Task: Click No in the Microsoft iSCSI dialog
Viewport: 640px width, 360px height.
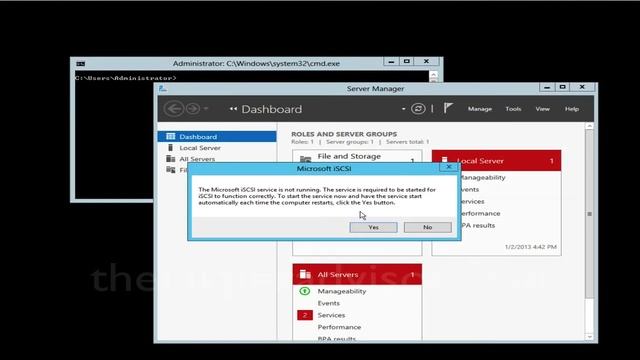Action: pyautogui.click(x=427, y=227)
